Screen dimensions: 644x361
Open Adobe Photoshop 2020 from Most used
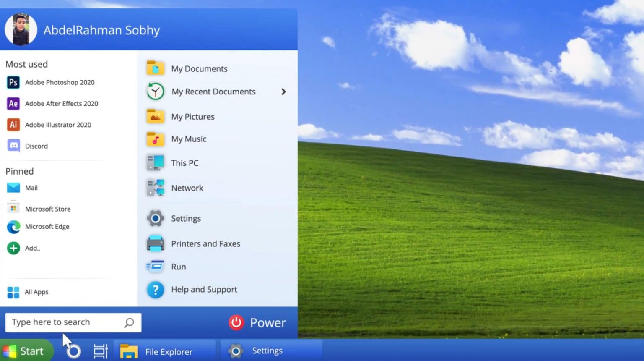pyautogui.click(x=59, y=82)
